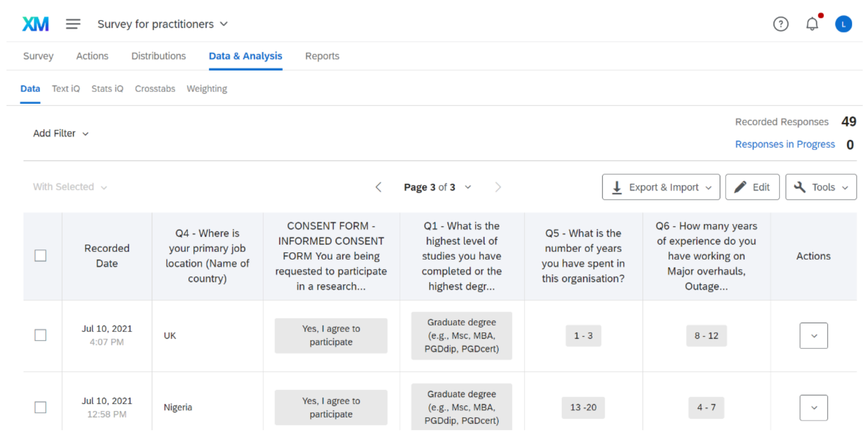Open the Page 3 of 3 selector
This screenshot has width=868, height=439.
437,187
